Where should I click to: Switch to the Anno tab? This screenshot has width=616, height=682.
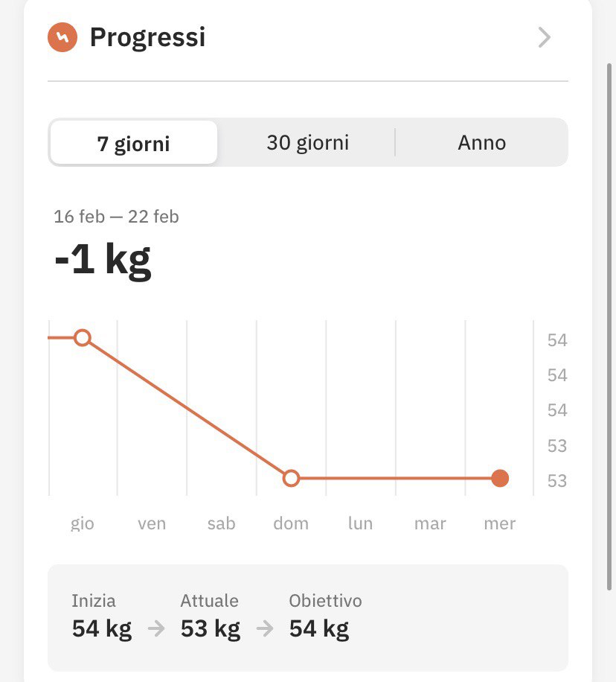click(481, 142)
